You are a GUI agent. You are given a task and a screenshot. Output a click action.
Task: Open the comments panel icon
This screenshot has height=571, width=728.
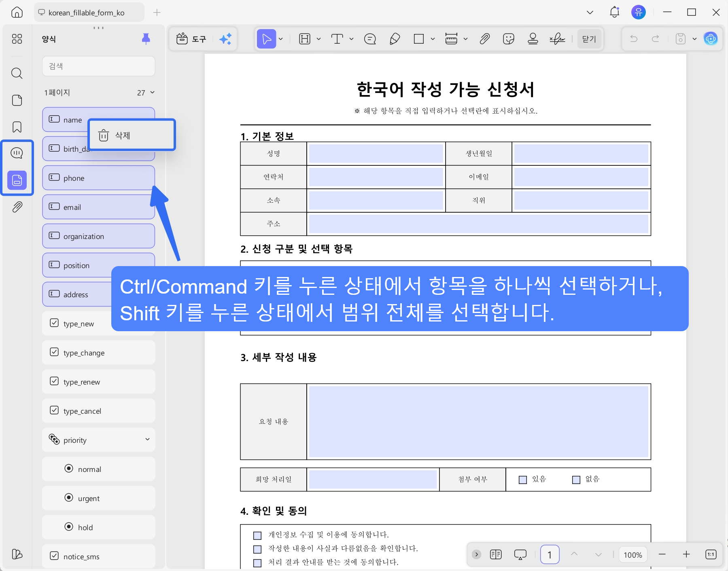point(17,153)
